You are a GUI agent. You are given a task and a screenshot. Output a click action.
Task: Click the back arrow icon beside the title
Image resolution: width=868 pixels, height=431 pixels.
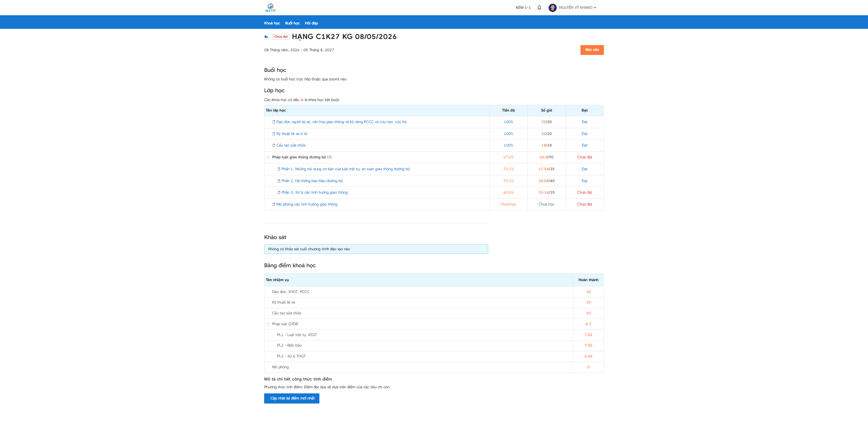(x=266, y=37)
